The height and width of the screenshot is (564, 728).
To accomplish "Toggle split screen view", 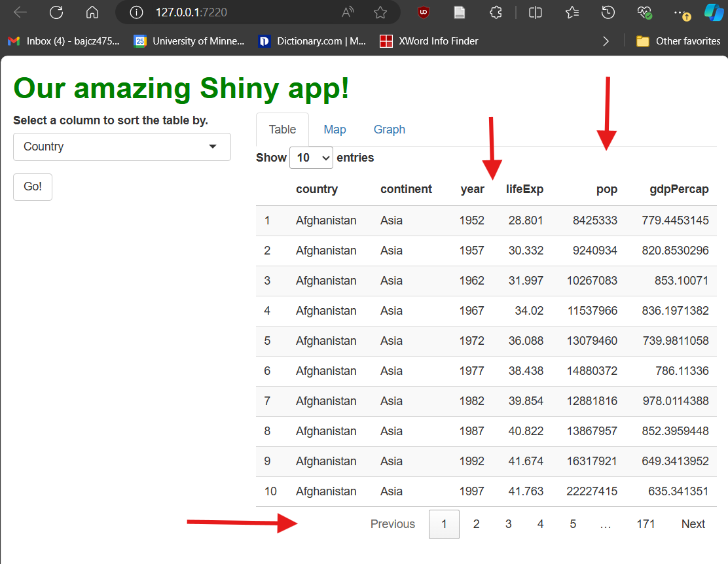I will click(x=535, y=12).
